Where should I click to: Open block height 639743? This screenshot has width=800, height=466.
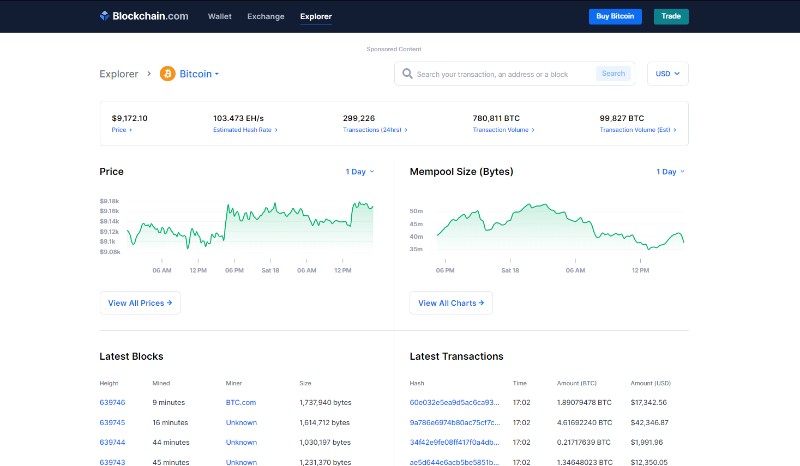coord(112,462)
